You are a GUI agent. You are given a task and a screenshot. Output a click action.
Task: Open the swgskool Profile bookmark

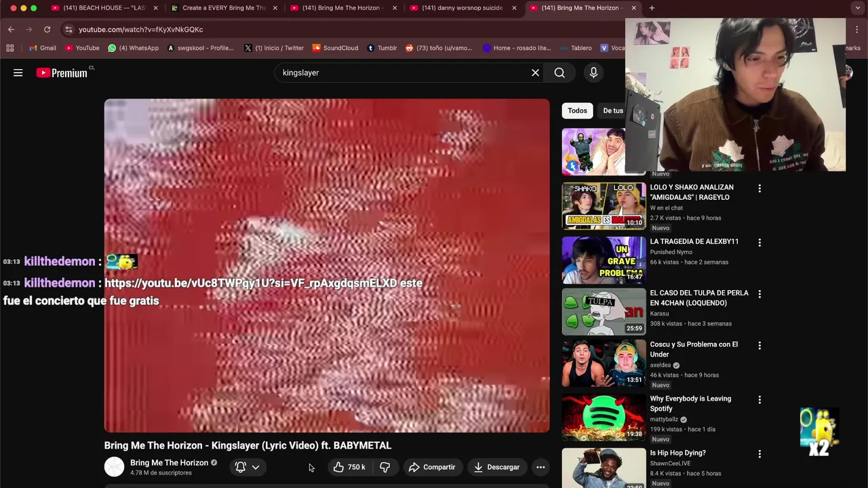(x=200, y=48)
